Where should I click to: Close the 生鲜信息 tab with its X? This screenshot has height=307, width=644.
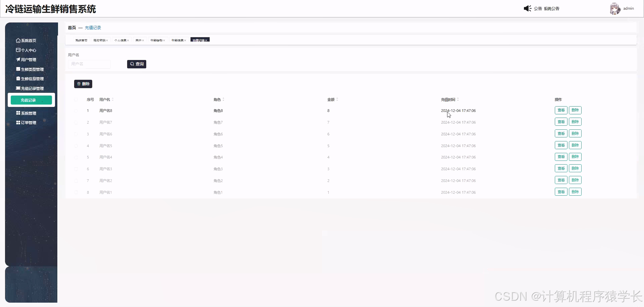point(185,41)
